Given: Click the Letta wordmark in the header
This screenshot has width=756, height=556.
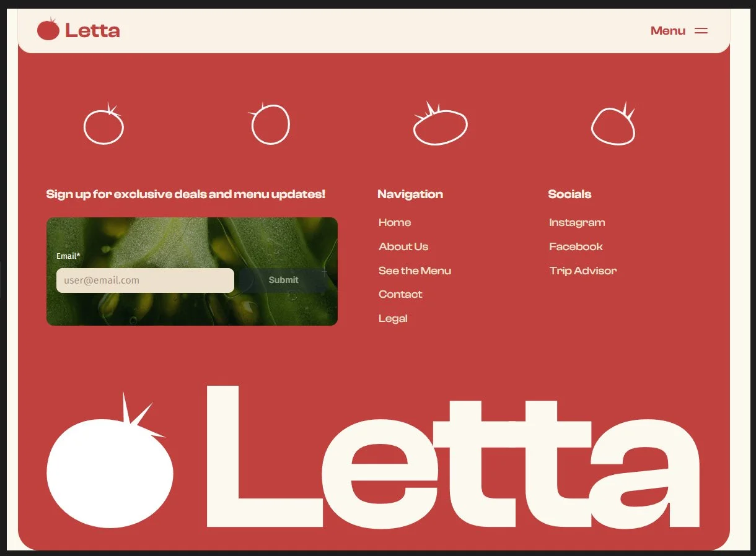Looking at the screenshot, I should click(92, 30).
